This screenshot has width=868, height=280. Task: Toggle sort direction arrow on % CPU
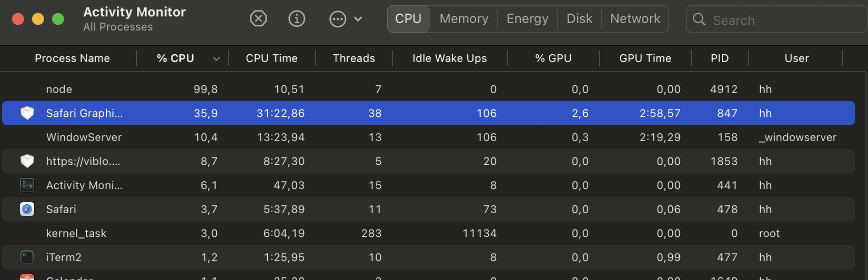(216, 59)
